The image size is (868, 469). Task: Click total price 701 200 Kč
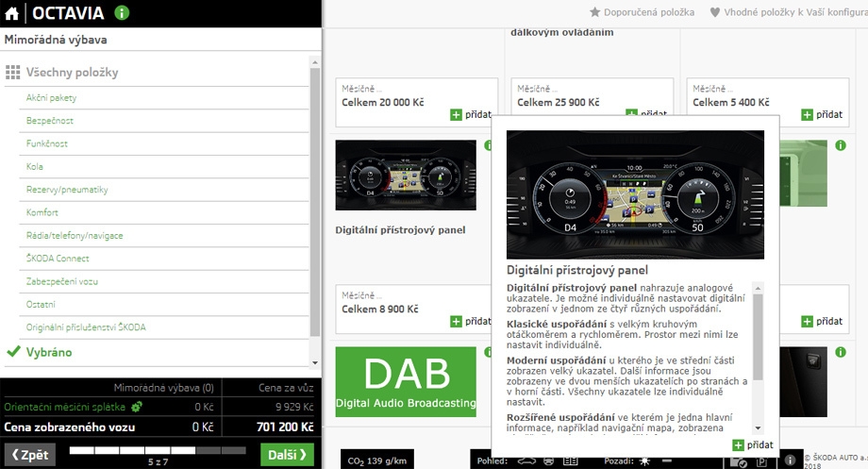click(285, 427)
